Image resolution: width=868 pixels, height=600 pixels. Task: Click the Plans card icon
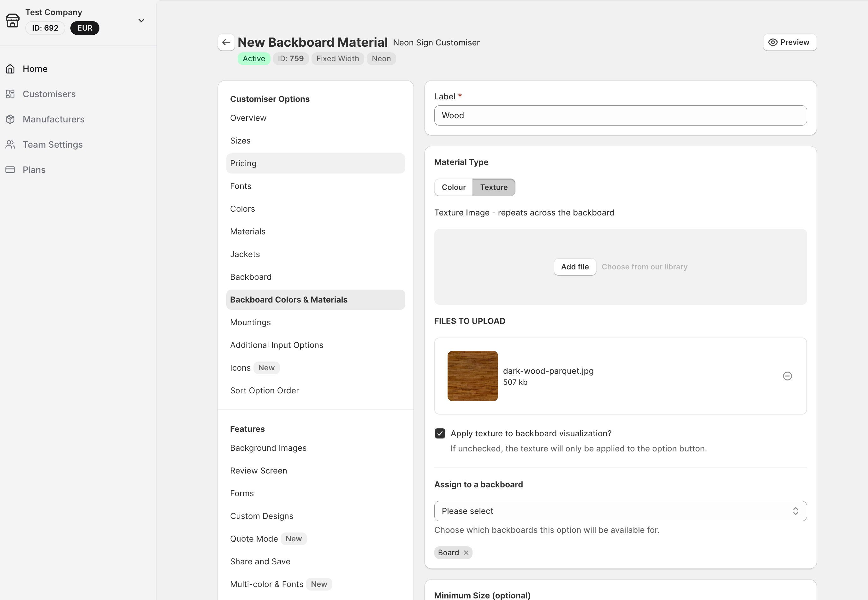coord(10,169)
